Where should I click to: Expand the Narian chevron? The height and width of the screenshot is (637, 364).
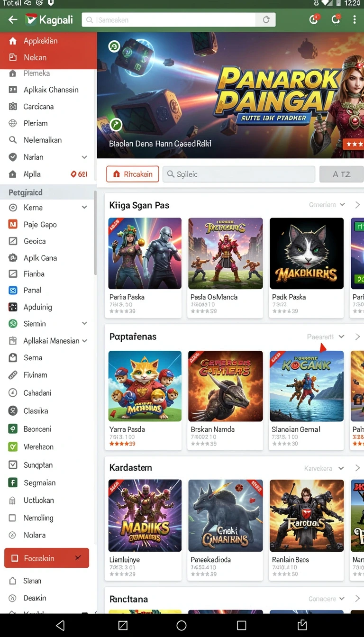click(84, 157)
